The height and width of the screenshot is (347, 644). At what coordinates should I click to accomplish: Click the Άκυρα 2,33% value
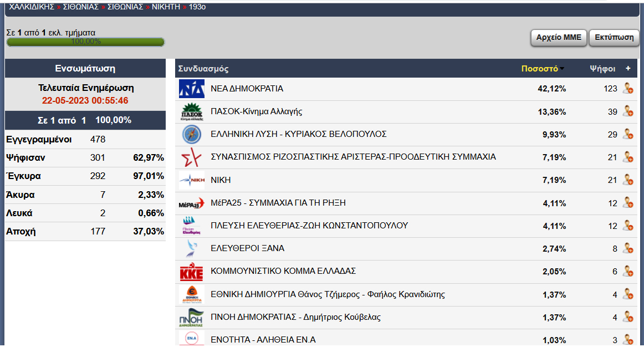click(x=151, y=195)
